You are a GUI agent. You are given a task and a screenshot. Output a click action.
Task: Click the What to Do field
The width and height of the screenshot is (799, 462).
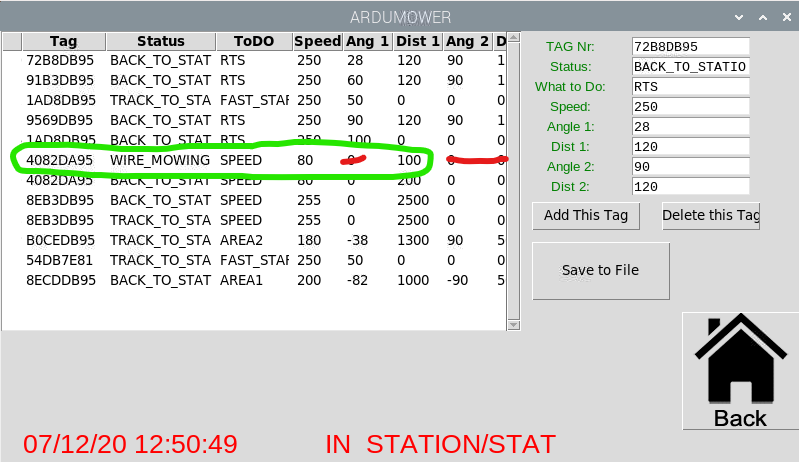690,87
